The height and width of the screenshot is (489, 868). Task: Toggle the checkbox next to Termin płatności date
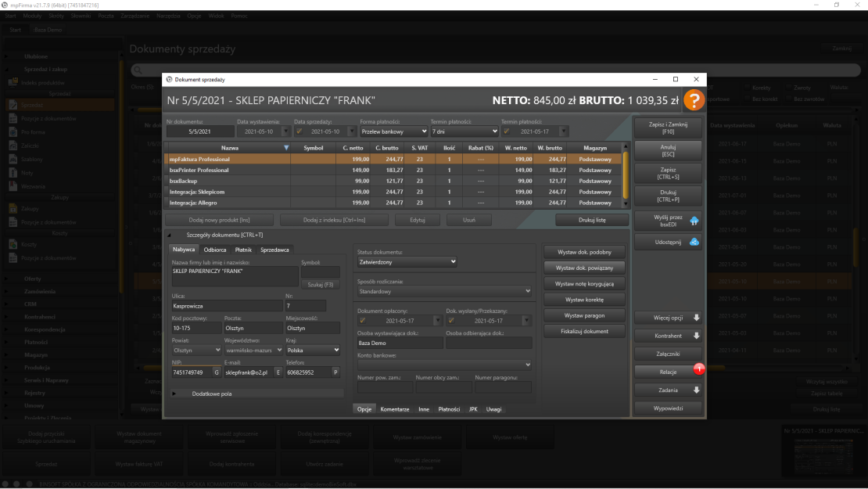(507, 131)
